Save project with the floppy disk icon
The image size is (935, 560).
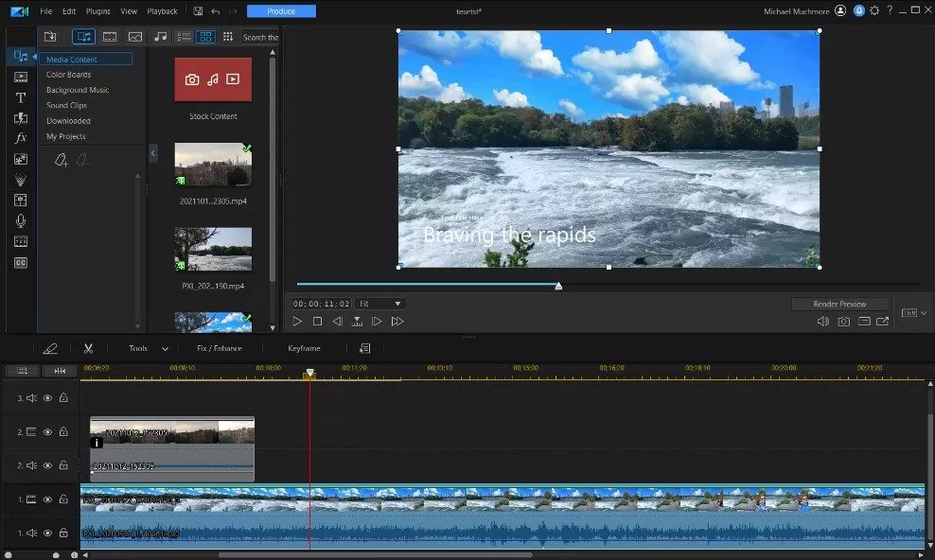pos(197,11)
